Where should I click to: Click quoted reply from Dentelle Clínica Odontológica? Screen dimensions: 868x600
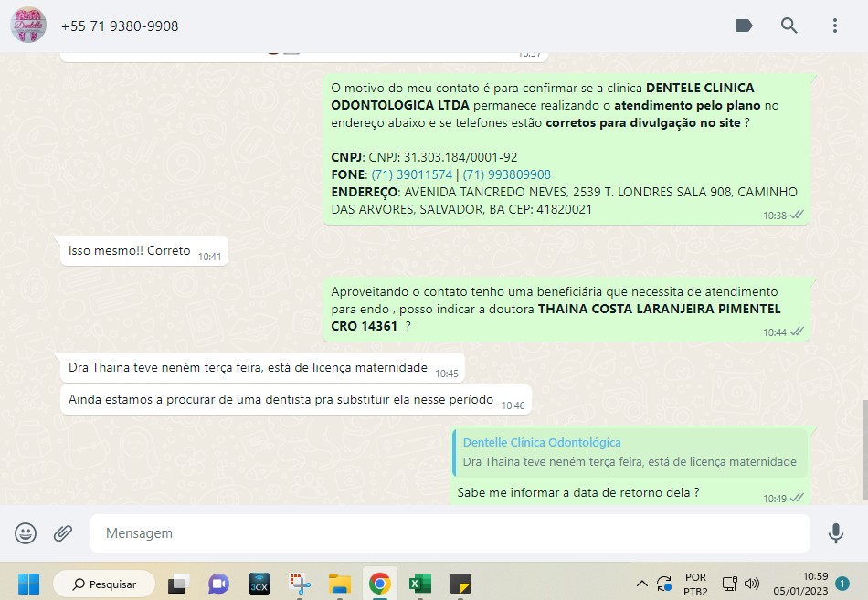tap(630, 452)
